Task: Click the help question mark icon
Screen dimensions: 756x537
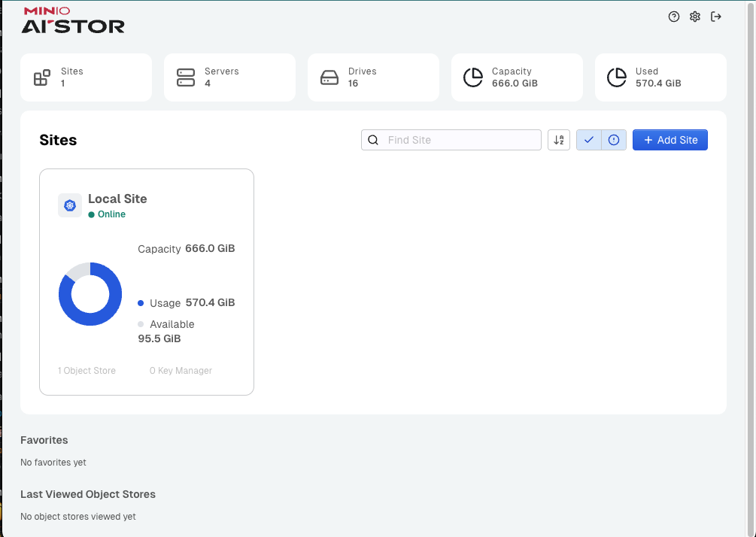Action: coord(674,17)
